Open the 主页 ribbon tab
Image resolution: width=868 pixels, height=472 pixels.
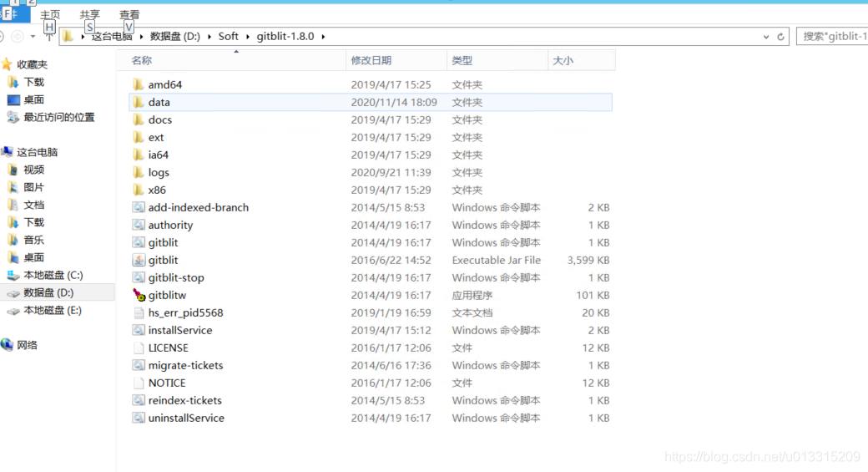(x=50, y=15)
